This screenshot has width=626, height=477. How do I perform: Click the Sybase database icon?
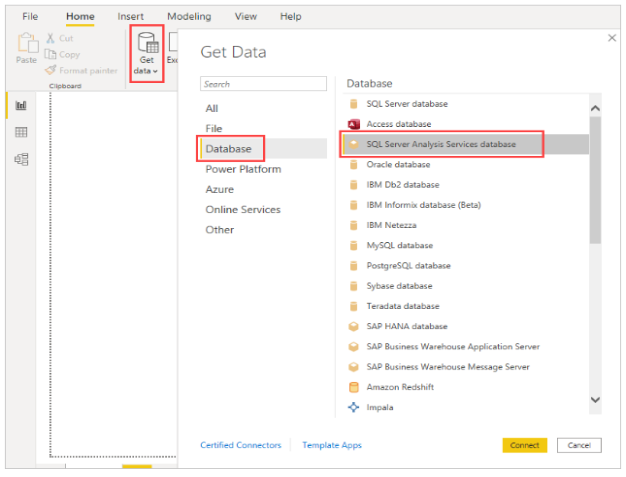[x=353, y=286]
